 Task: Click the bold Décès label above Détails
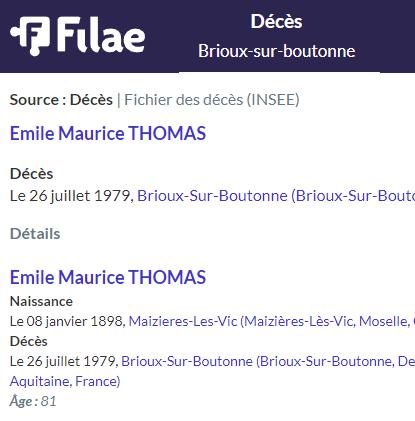coord(31,174)
